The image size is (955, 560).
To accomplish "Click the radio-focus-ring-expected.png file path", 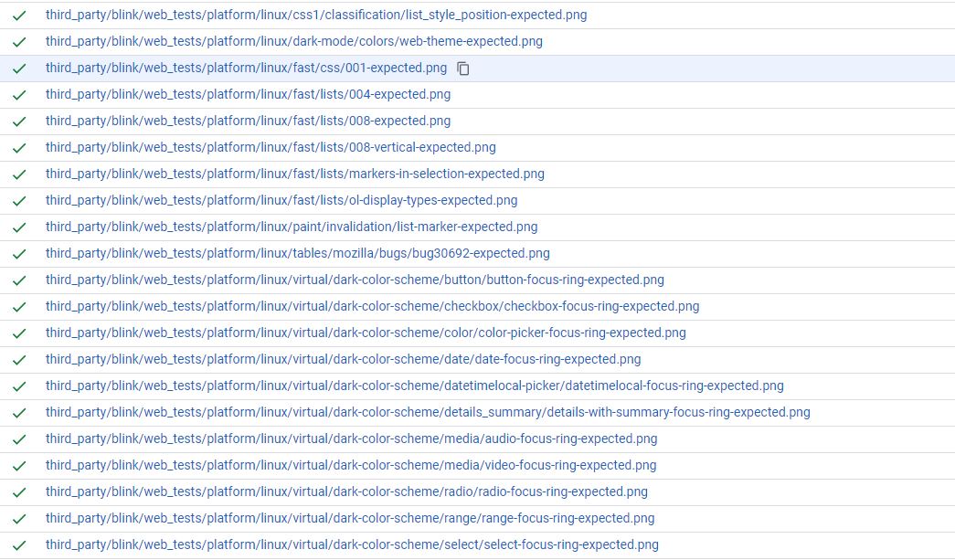I will pyautogui.click(x=345, y=491).
